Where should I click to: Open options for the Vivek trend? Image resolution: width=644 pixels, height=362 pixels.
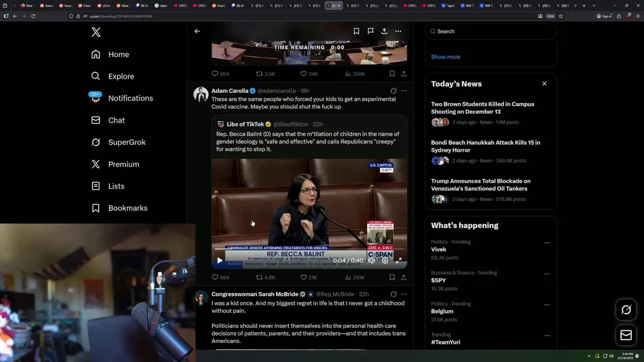[x=547, y=243]
